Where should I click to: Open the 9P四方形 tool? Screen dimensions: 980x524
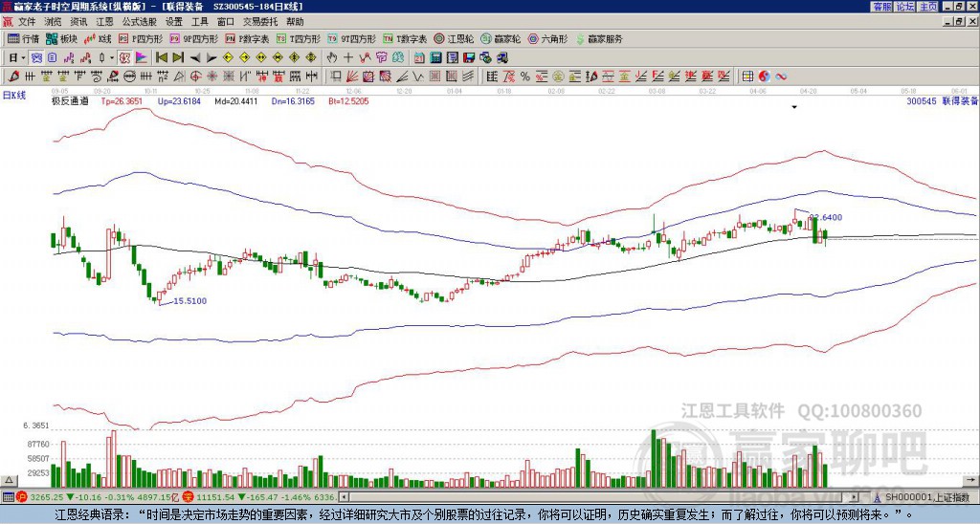(194, 38)
